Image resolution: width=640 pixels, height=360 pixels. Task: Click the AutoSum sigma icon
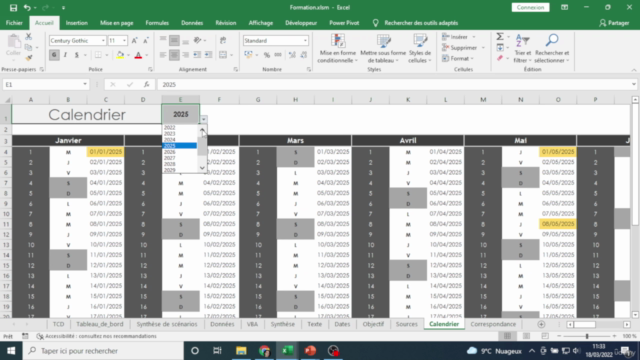(500, 37)
